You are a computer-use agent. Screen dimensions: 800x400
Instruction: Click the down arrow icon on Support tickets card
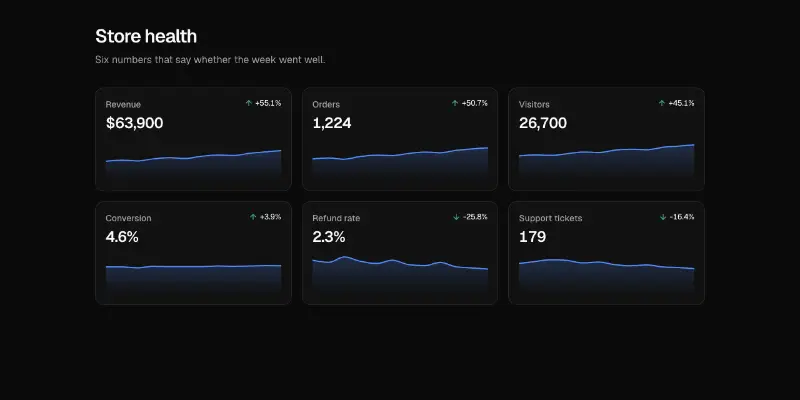coord(663,217)
